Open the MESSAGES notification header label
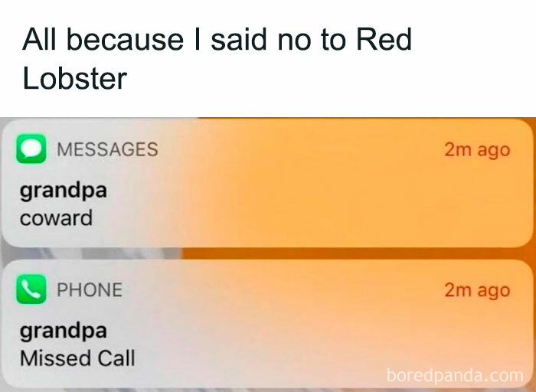Screen dimensions: 536x392 click(x=107, y=149)
